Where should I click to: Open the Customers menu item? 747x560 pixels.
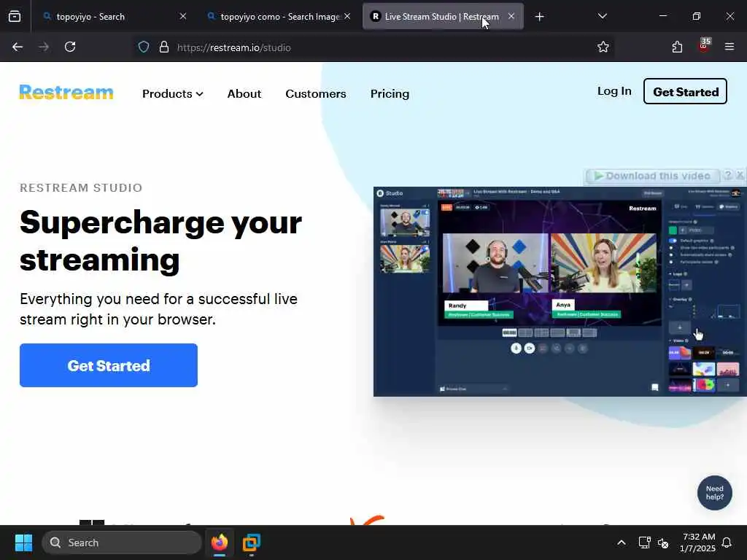click(x=315, y=94)
